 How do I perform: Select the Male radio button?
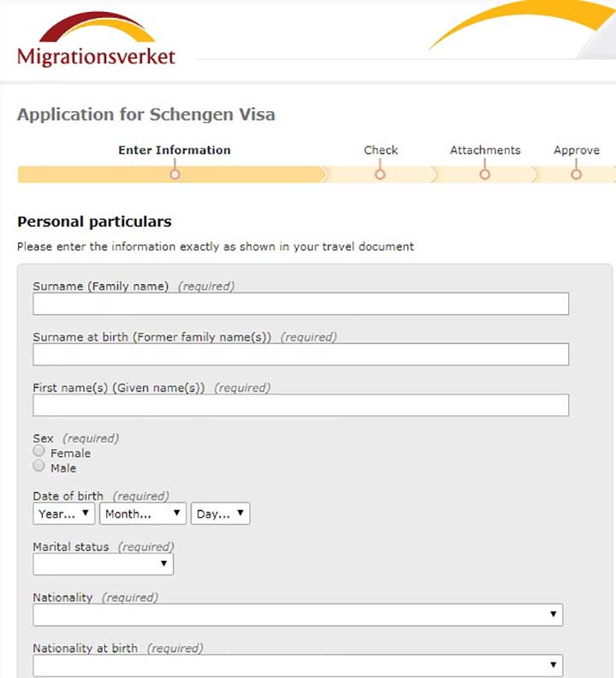point(38,466)
